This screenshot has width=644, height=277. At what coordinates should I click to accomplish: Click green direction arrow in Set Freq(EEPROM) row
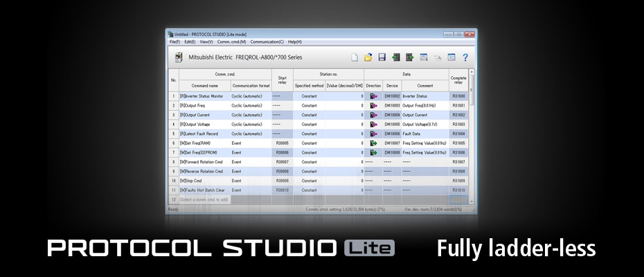tap(373, 152)
